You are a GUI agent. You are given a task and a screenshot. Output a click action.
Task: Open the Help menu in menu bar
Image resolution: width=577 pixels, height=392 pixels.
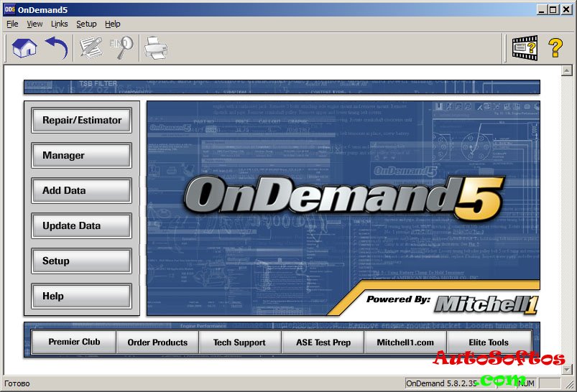tap(113, 24)
